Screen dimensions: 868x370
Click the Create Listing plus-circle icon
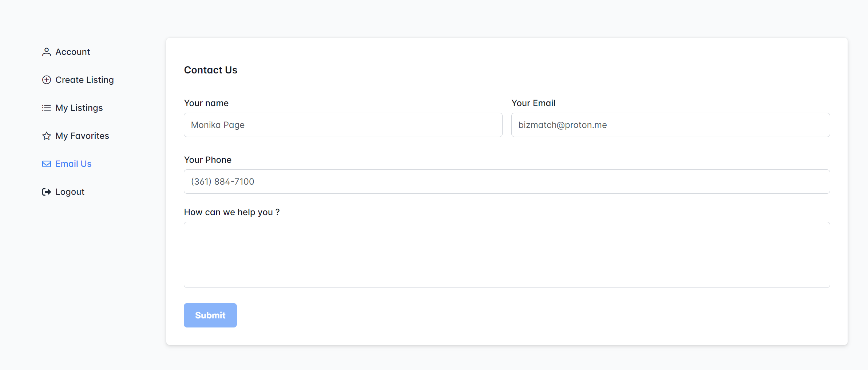pyautogui.click(x=46, y=80)
